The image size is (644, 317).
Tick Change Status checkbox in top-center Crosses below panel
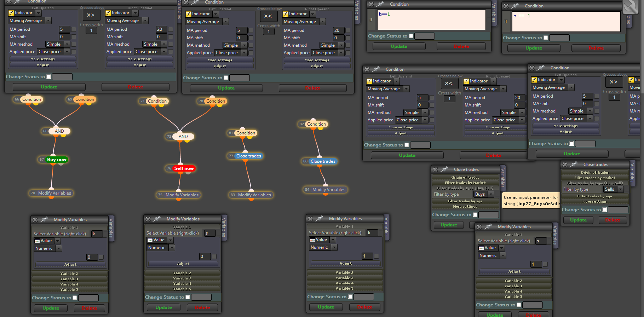(226, 78)
